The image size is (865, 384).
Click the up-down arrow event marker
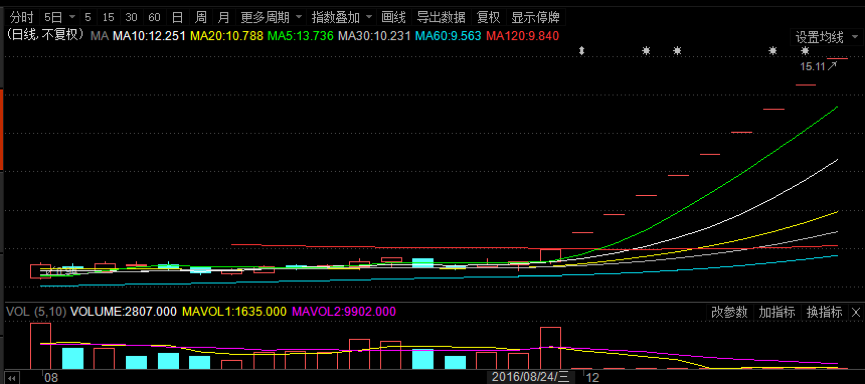pyautogui.click(x=581, y=51)
